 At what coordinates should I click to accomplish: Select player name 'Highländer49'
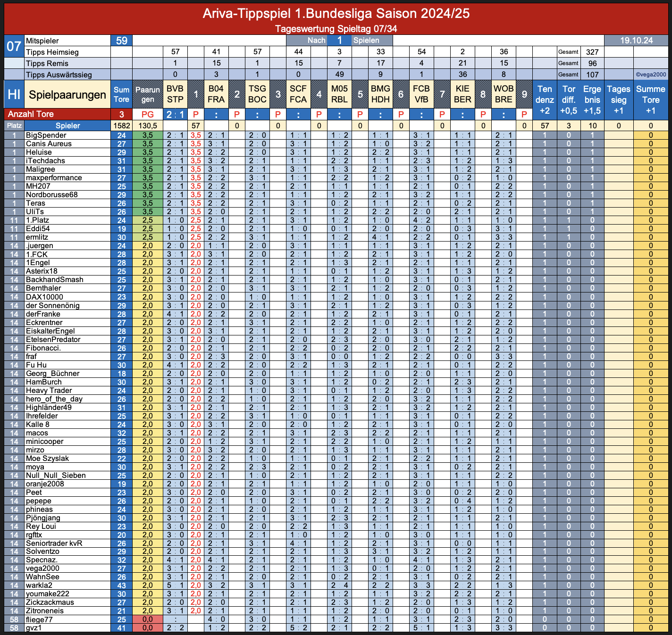(x=49, y=407)
